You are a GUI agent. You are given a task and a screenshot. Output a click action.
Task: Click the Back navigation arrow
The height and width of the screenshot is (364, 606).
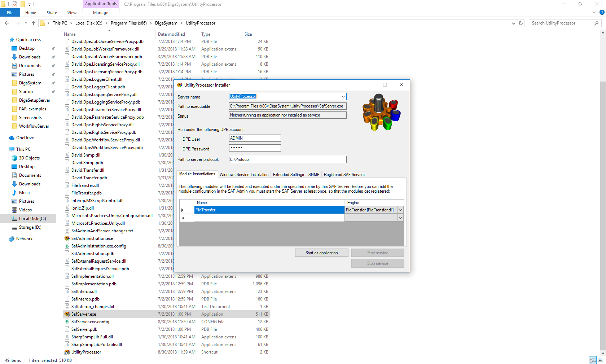pyautogui.click(x=7, y=23)
